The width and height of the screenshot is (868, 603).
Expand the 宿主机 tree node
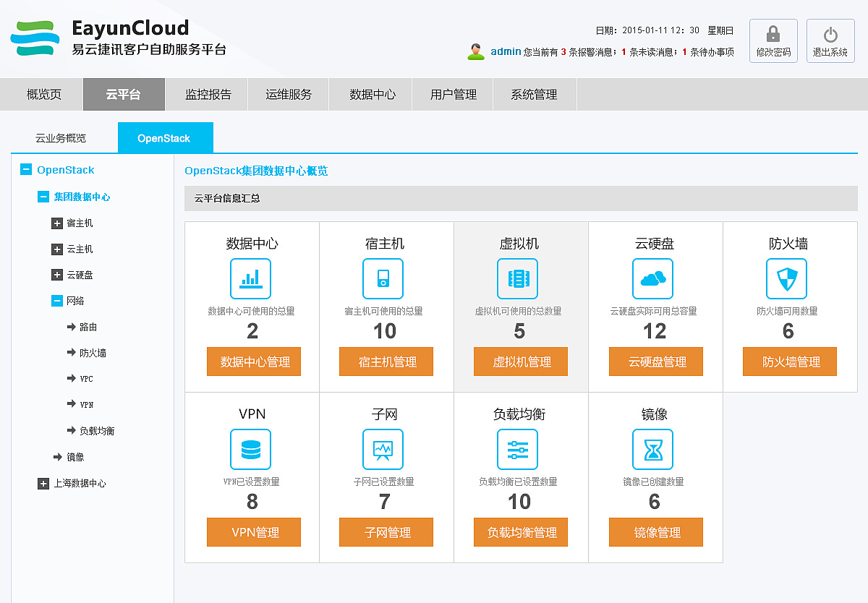click(58, 223)
